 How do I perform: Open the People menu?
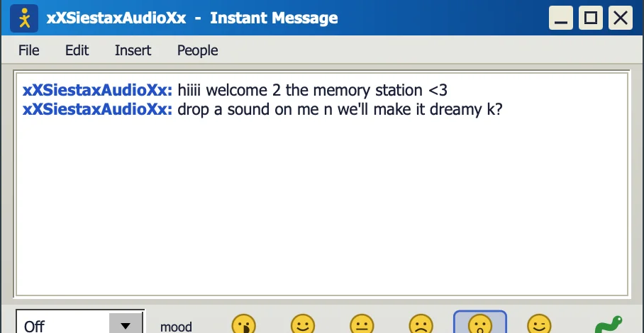[198, 50]
